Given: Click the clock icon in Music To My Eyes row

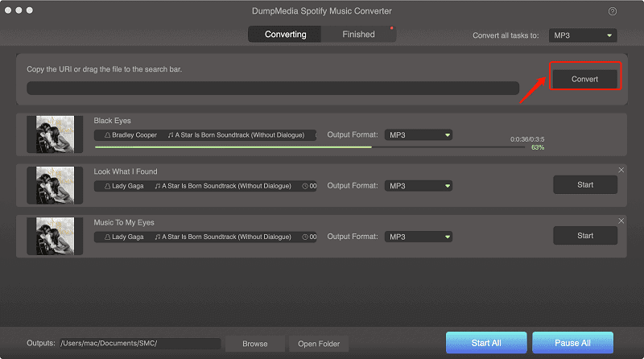Looking at the screenshot, I should (x=305, y=237).
